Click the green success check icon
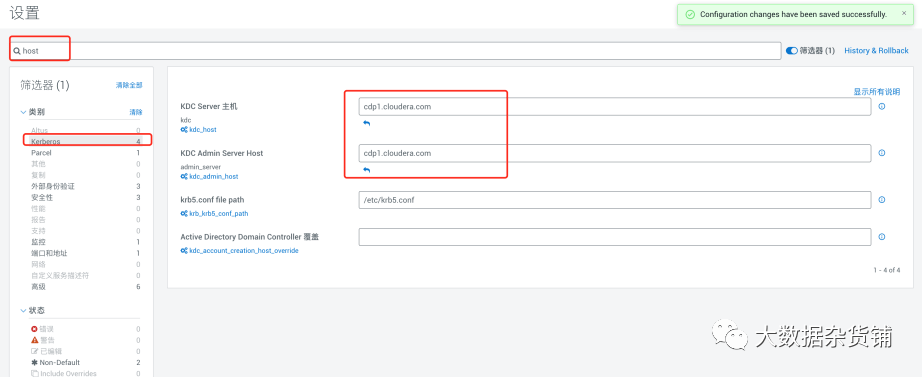 point(690,14)
